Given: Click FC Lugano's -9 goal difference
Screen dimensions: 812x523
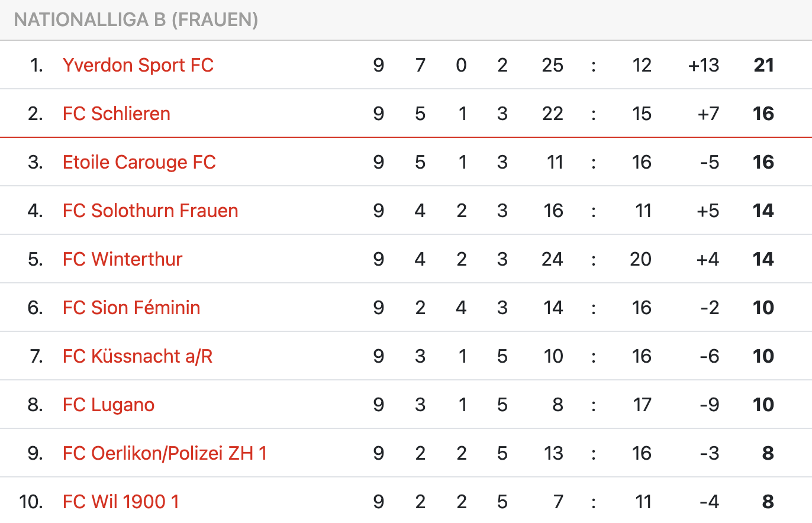Looking at the screenshot, I should (x=709, y=405).
